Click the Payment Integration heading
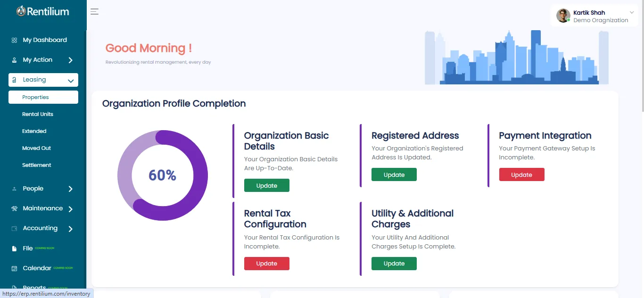The width and height of the screenshot is (644, 298). 545,136
